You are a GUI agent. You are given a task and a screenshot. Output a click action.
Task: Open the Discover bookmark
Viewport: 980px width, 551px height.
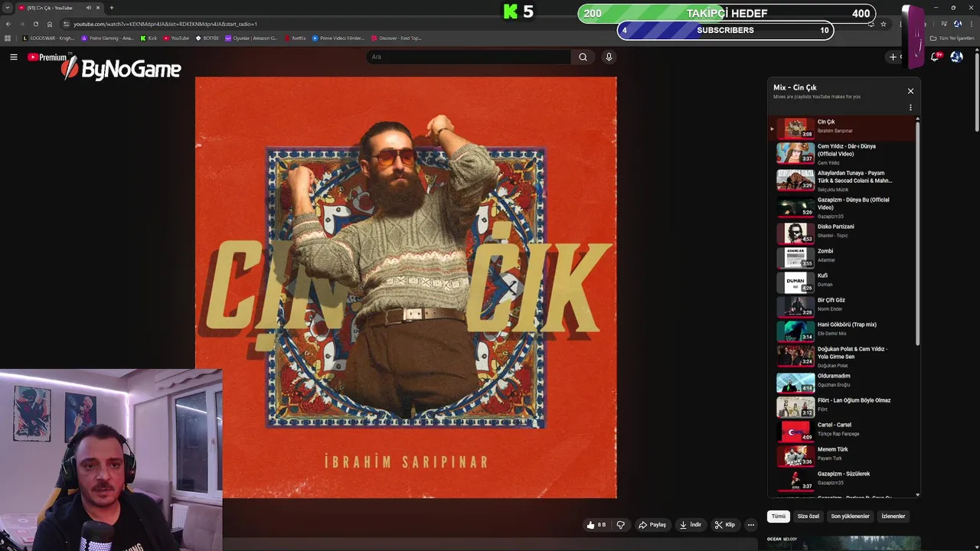(397, 37)
